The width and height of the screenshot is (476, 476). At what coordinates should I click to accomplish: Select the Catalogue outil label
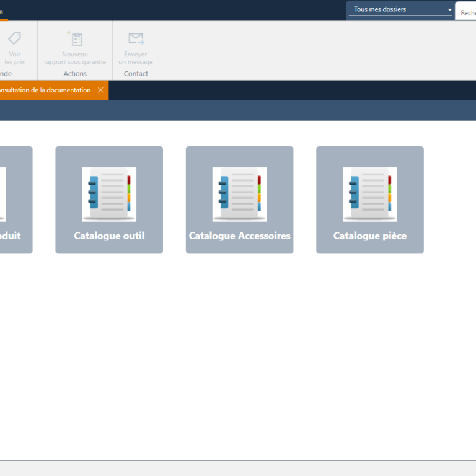[x=109, y=236]
